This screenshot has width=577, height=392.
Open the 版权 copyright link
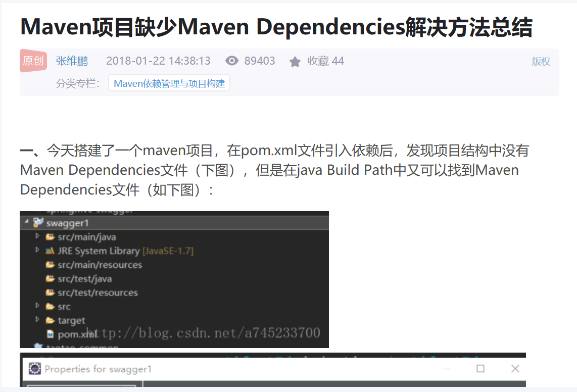[541, 62]
